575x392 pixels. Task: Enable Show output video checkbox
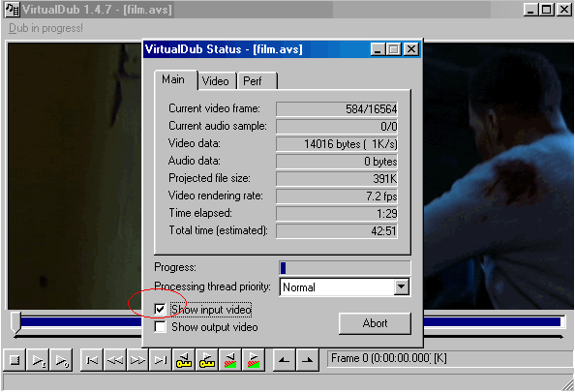point(160,327)
